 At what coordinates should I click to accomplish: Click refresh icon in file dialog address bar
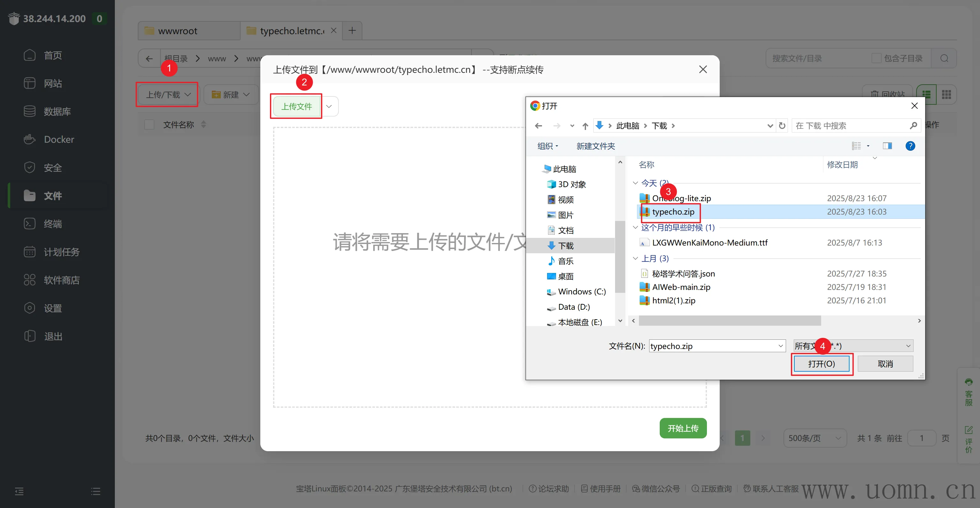tap(782, 126)
